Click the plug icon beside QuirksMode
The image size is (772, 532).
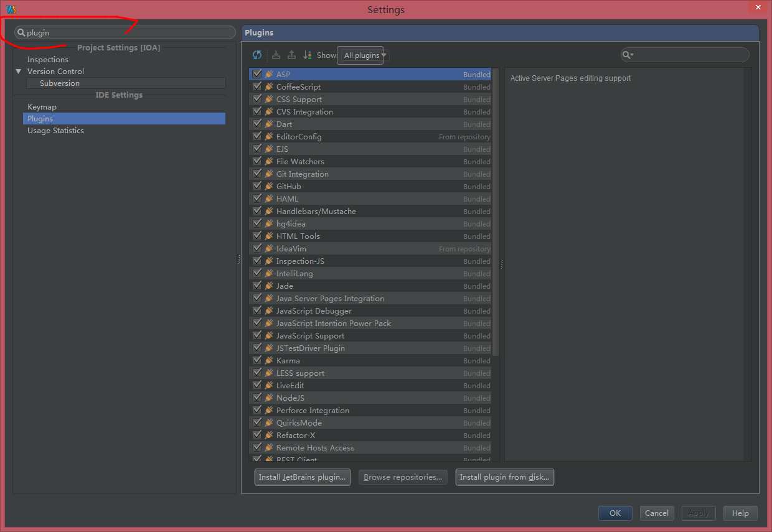(269, 422)
